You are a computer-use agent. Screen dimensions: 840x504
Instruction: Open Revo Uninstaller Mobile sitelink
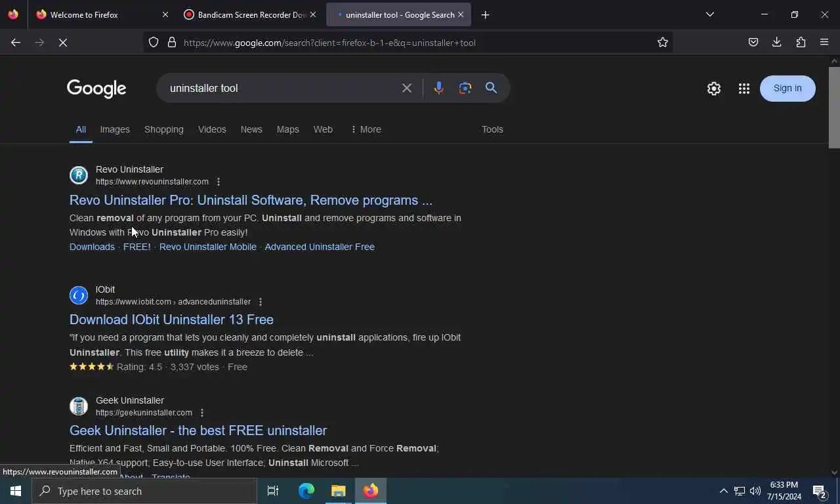[207, 247]
